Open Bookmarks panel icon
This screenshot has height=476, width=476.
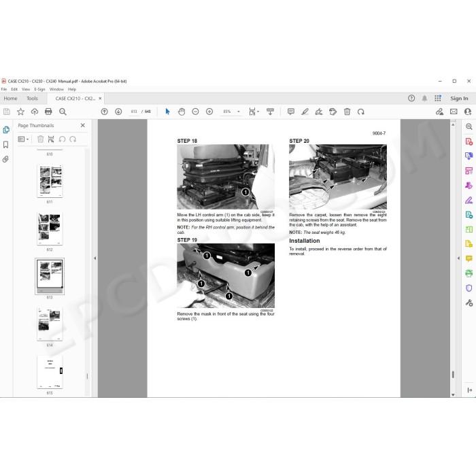tap(5, 144)
